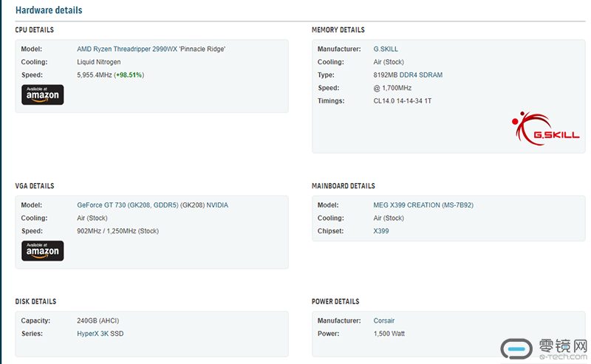Screen dimensions: 591x364
Task: Click the watermark logo in bottom-right corner
Action: click(x=544, y=348)
